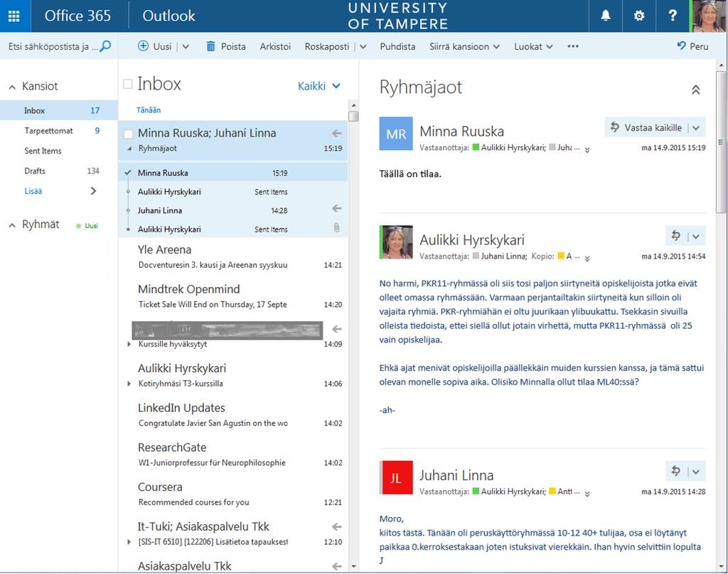Collapse the Ryhmäjaot conversation thread triangle
This screenshot has height=574, width=728.
(x=129, y=148)
